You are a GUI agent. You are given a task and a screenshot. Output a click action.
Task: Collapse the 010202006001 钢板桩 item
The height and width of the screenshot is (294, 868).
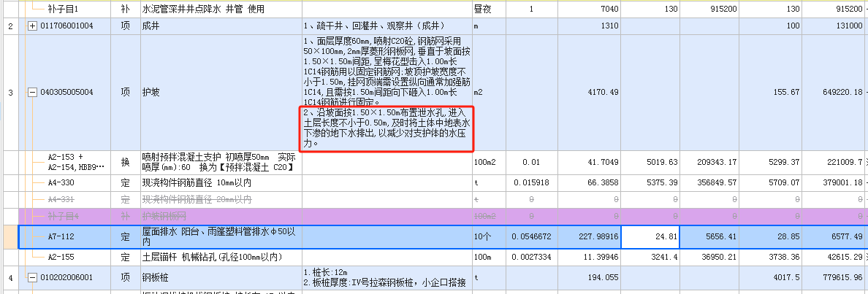pos(32,277)
